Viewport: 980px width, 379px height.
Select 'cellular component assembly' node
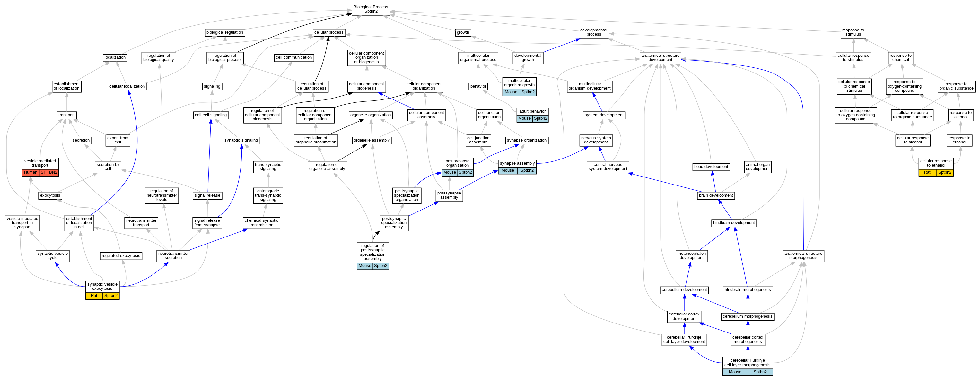point(426,115)
